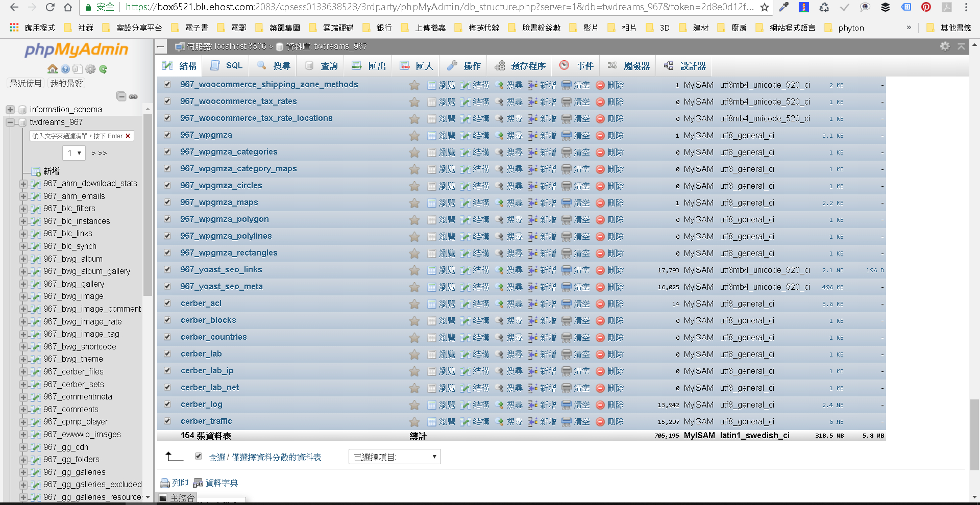Open navigation panel settings gear icon
This screenshot has height=505, width=980.
(x=91, y=69)
